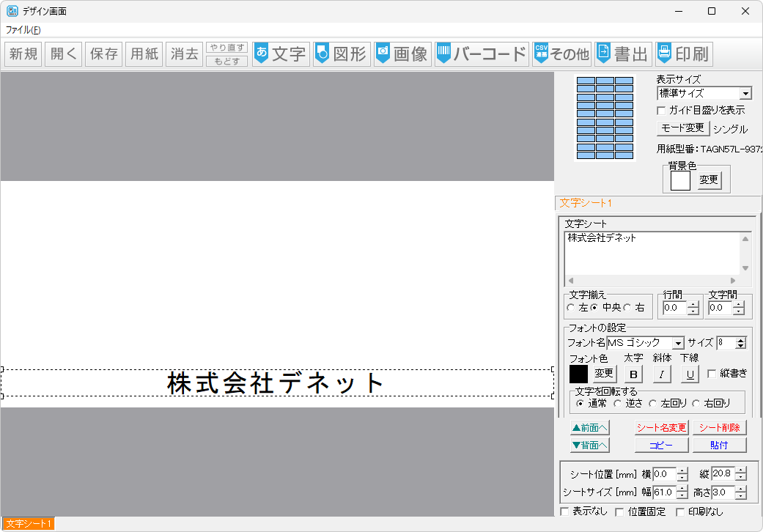The height and width of the screenshot is (532, 763).
Task: Click the 書出 export button
Action: click(623, 53)
